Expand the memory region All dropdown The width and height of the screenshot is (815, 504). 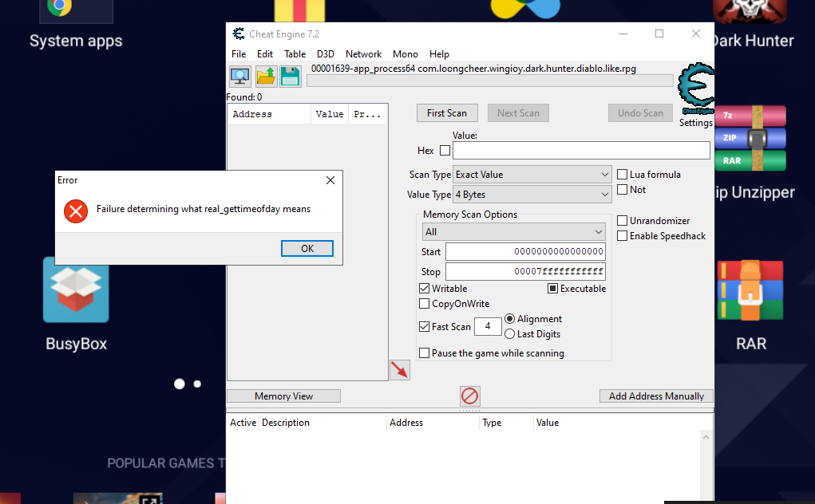coord(513,231)
